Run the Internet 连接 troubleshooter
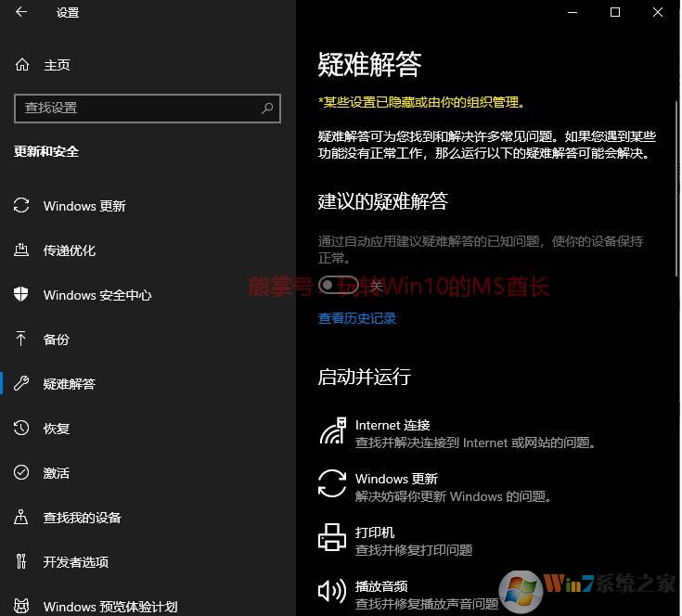Screen dimensions: 682x616 click(458, 433)
